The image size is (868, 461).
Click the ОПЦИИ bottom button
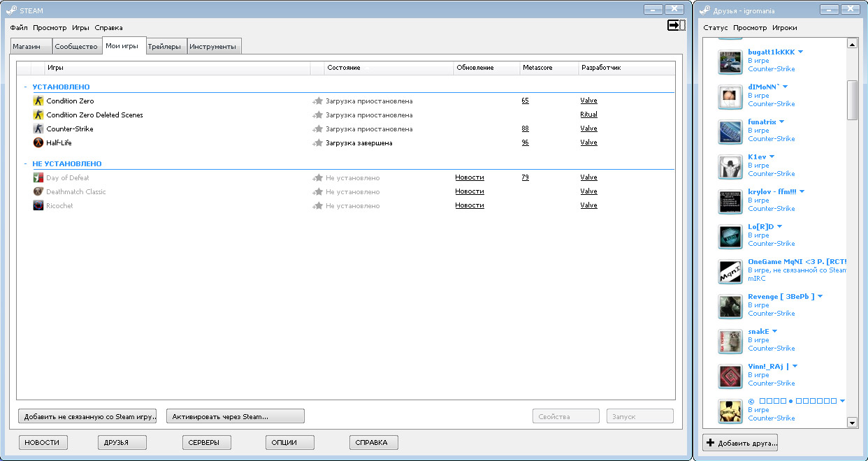pyautogui.click(x=290, y=442)
